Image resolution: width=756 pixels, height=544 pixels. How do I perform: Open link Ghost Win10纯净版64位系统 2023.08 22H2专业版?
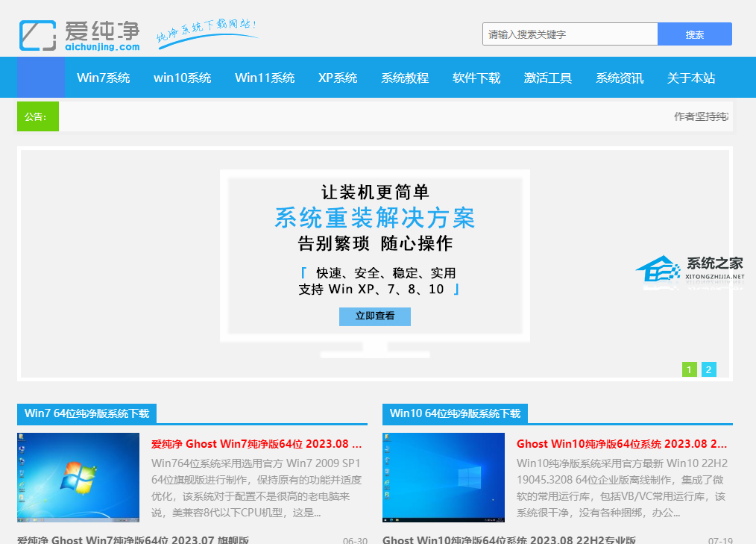pyautogui.click(x=509, y=540)
